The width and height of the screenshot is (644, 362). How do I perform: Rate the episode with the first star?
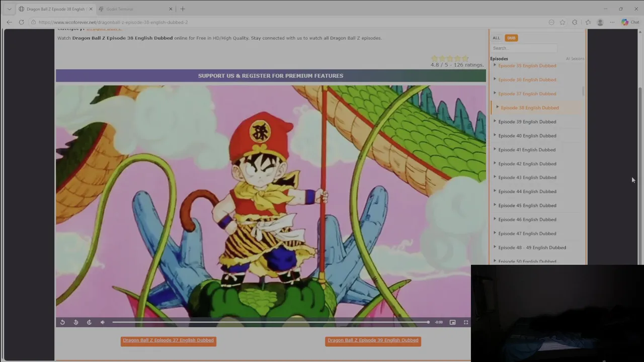(x=435, y=58)
